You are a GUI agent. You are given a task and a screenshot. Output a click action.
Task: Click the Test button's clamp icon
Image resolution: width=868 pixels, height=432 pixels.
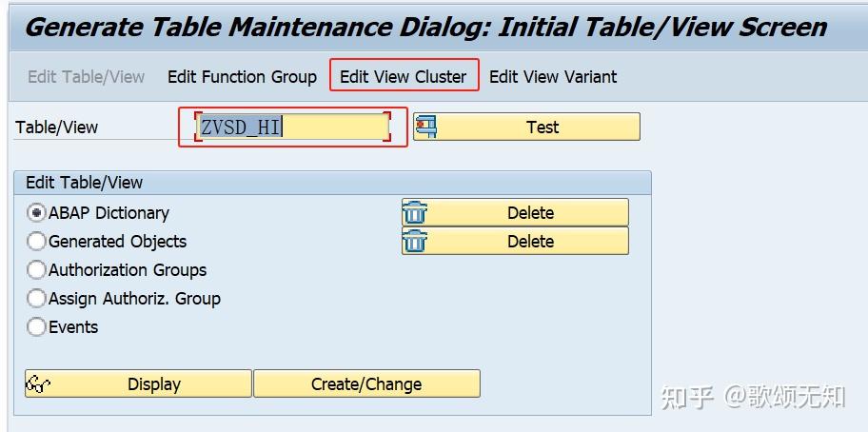425,127
